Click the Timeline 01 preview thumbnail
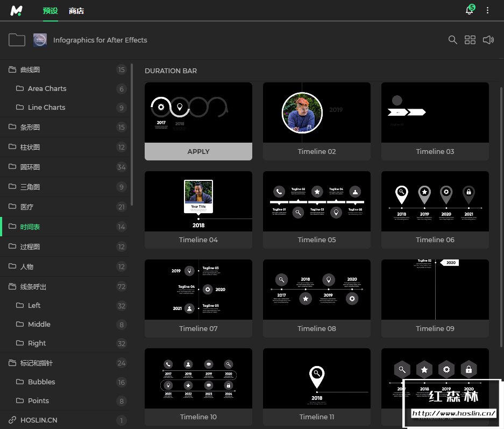 pos(198,112)
